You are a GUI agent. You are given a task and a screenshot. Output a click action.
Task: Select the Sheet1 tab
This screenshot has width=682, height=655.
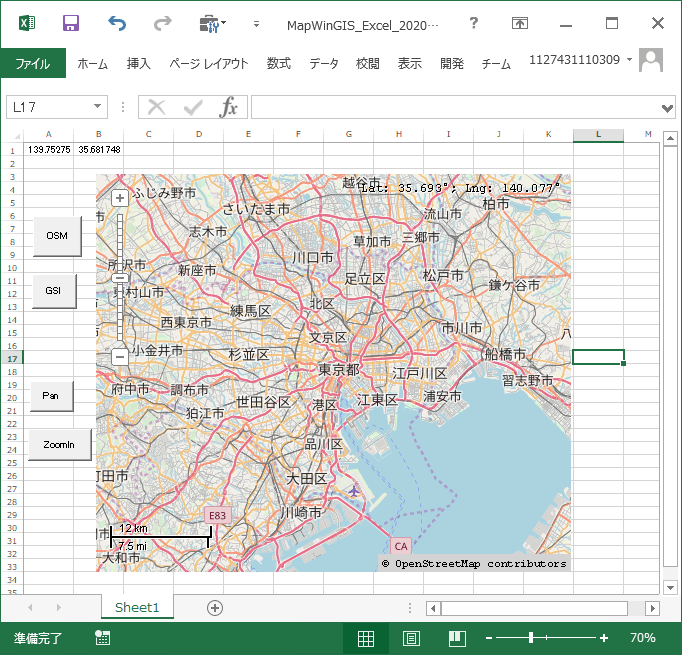tap(137, 607)
